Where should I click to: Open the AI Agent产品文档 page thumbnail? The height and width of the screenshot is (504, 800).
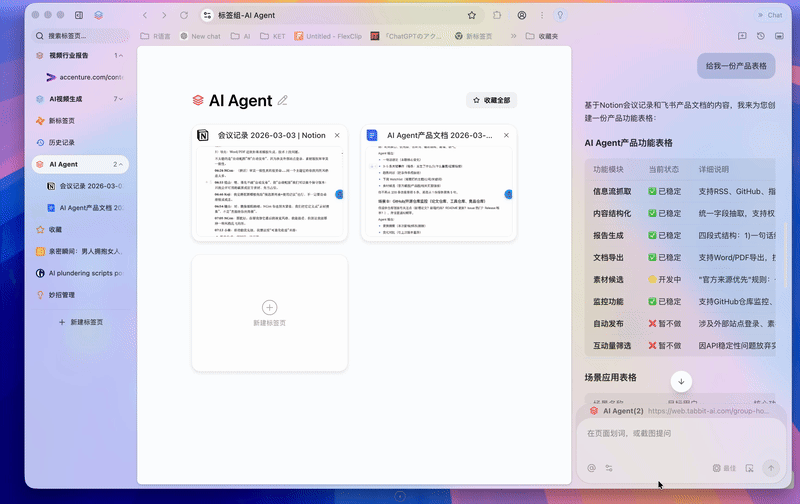coord(438,191)
